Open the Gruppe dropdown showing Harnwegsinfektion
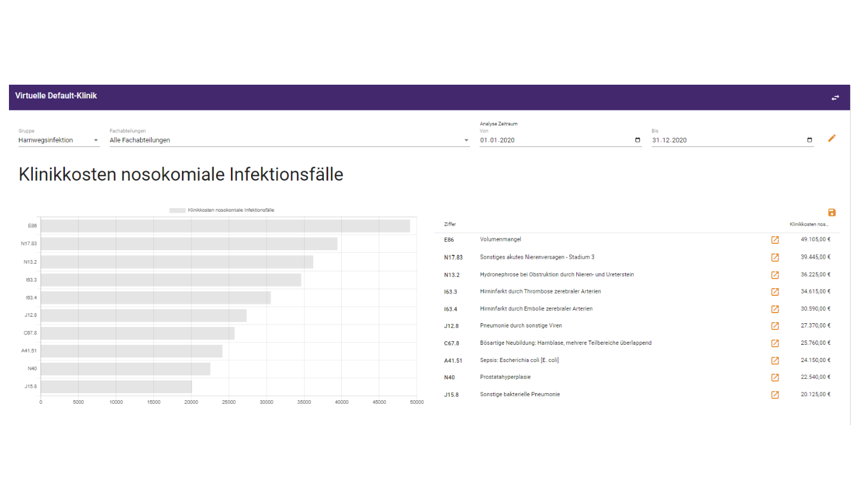The image size is (859, 504). [x=58, y=140]
